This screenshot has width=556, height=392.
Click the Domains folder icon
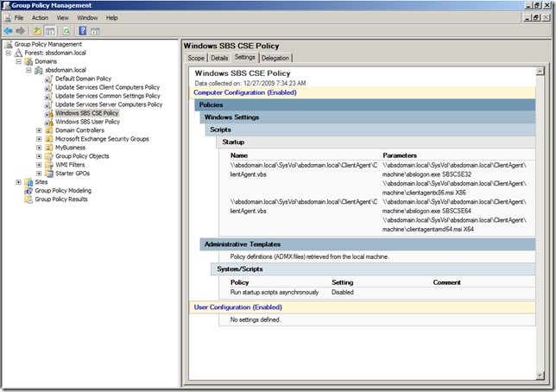(28, 61)
